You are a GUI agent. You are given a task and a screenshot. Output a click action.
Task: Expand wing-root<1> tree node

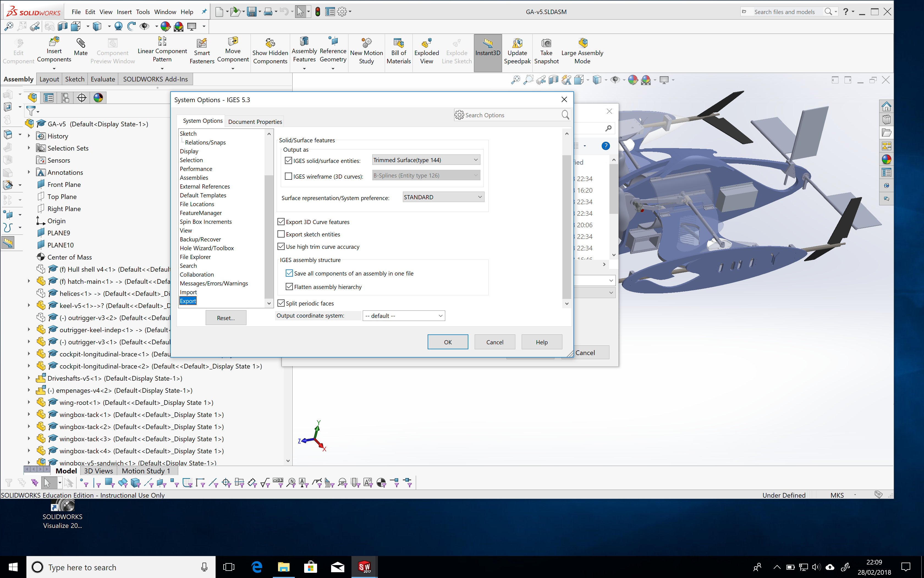[x=29, y=402]
